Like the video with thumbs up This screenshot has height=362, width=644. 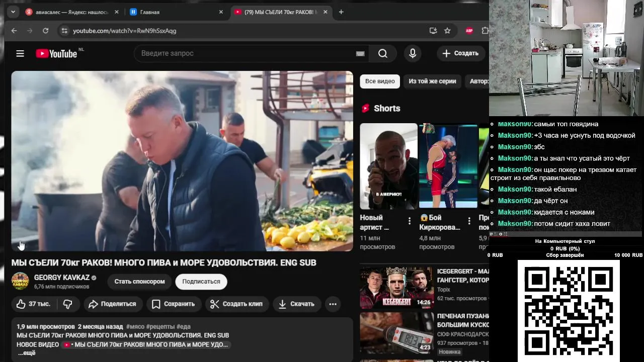coord(34,304)
